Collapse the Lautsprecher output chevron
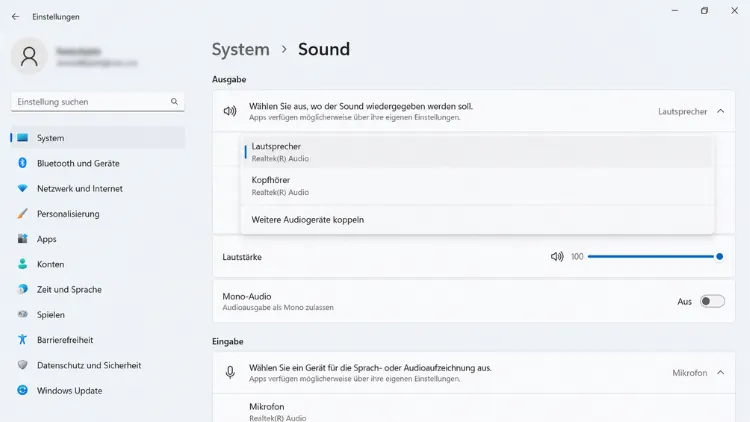750x422 pixels. coord(720,111)
